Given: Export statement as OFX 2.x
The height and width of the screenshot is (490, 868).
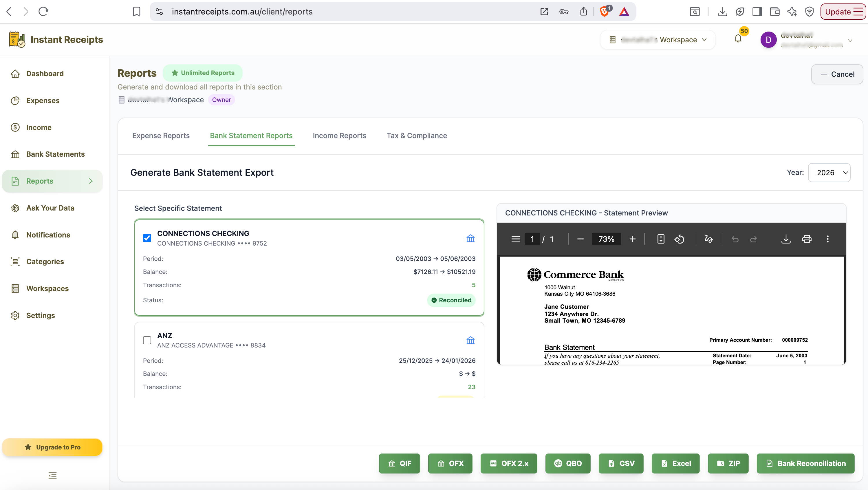Looking at the screenshot, I should 509,463.
